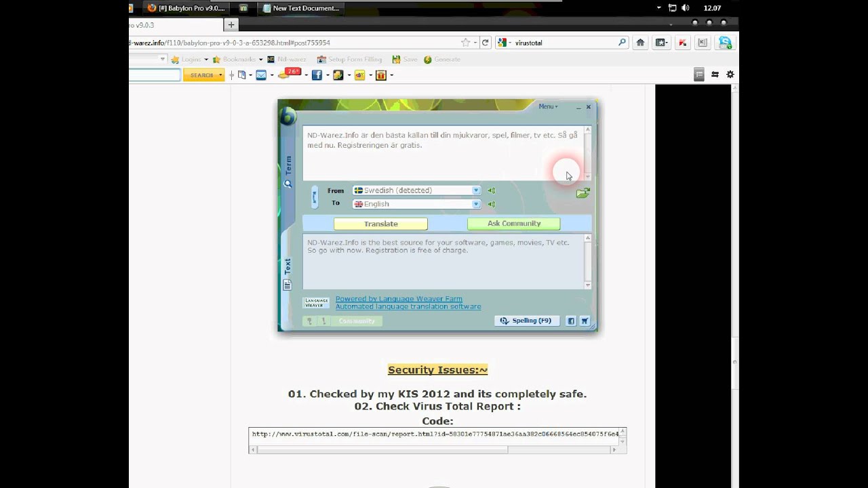Swap the From and To languages
This screenshot has width=868, height=488.
[x=314, y=197]
